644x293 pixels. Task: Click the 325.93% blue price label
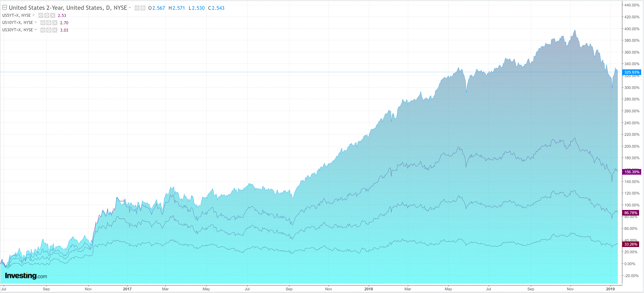(632, 72)
